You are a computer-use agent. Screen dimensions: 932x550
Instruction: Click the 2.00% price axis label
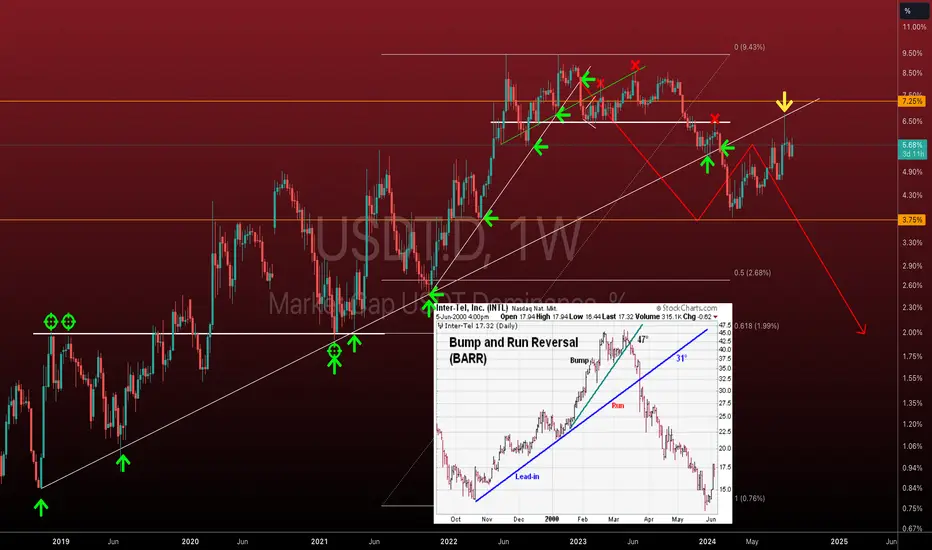912,333
